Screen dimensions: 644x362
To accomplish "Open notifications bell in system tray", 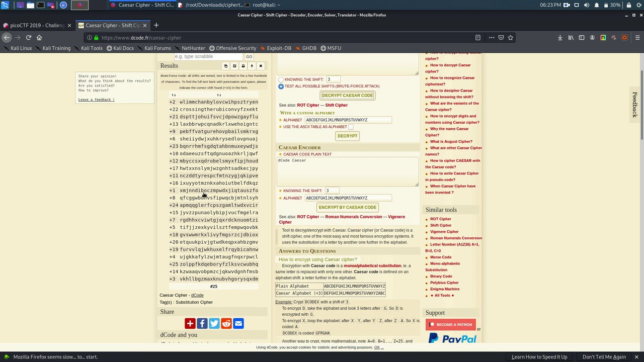I will coord(597,5).
